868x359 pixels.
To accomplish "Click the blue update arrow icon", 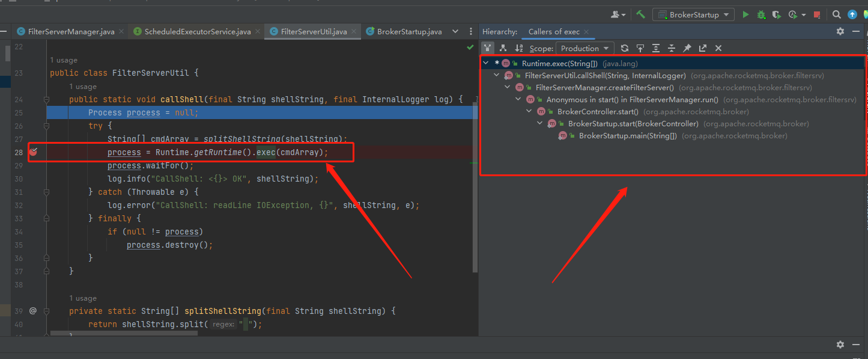I will 852,14.
